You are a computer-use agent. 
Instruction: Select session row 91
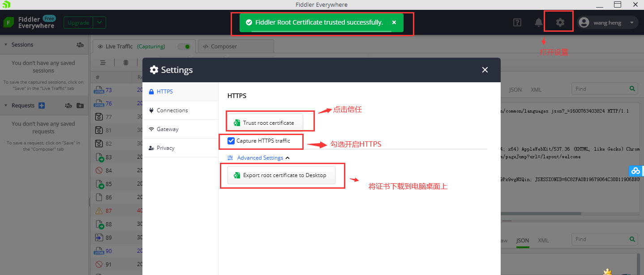tap(116, 264)
